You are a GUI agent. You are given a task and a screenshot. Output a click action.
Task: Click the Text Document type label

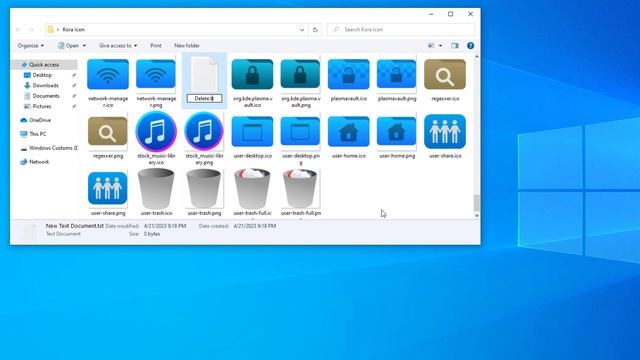click(x=63, y=234)
